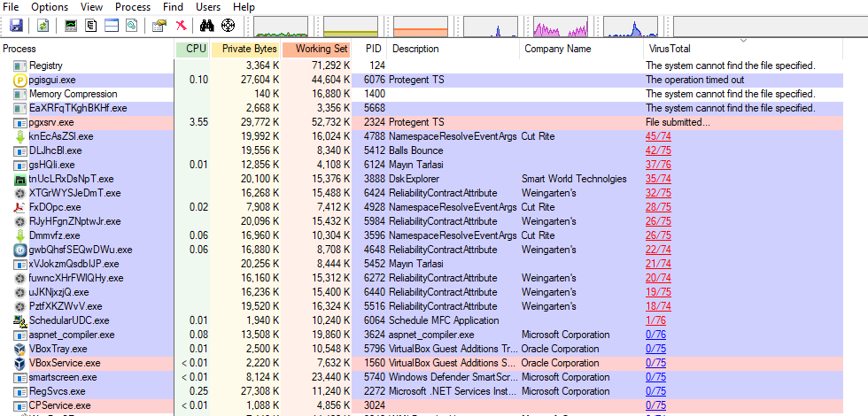Toggle the lower pane icon
This screenshot has width=868, height=416.
pyautogui.click(x=112, y=25)
